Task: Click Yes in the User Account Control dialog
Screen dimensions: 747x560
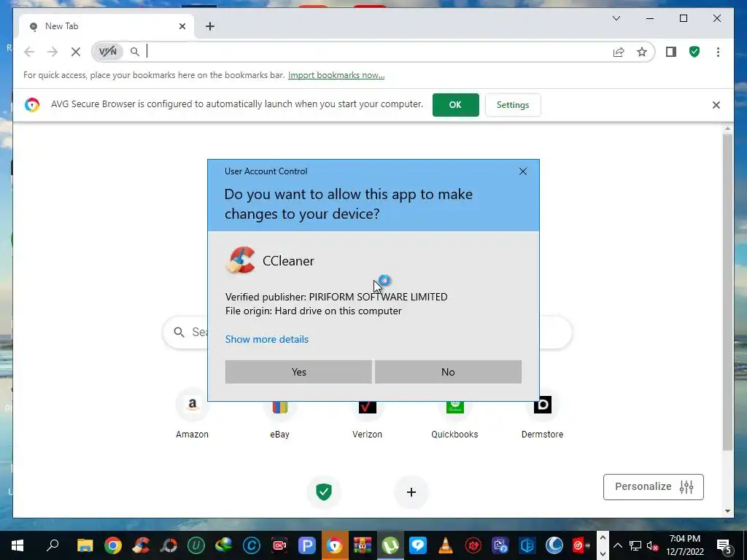Action: tap(298, 372)
